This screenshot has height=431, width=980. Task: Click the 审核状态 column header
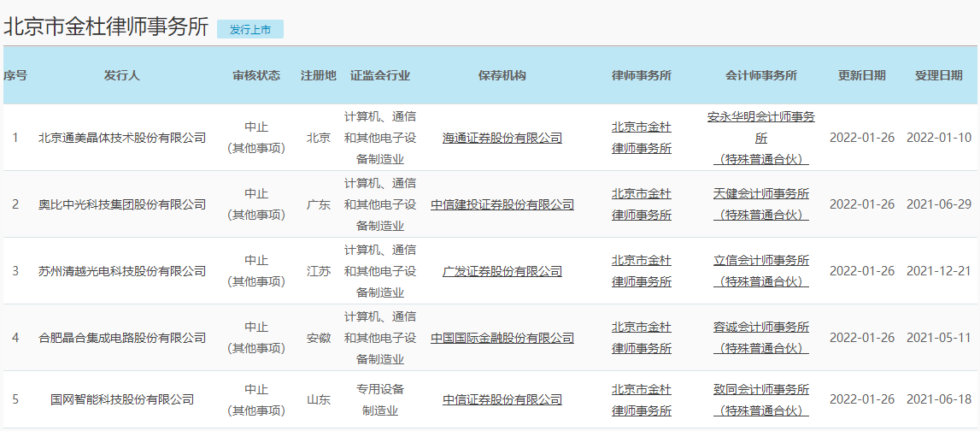(x=256, y=76)
